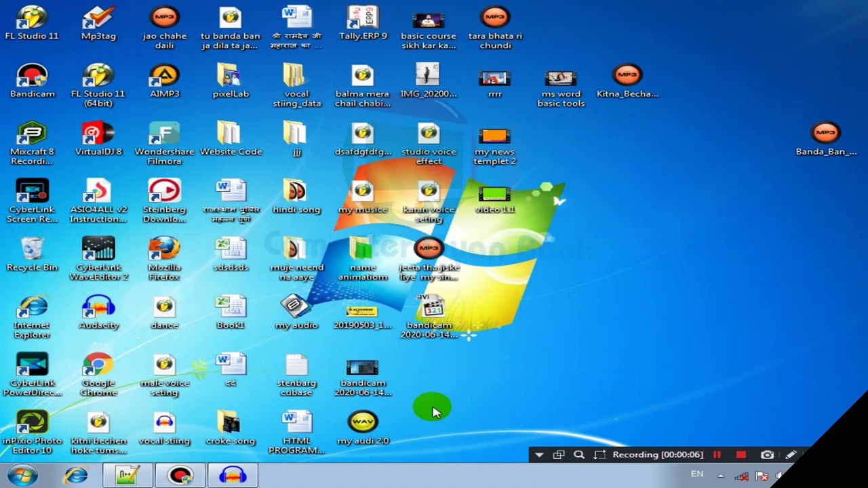Open the name animatiom folder
This screenshot has width=868, height=488.
tap(363, 258)
